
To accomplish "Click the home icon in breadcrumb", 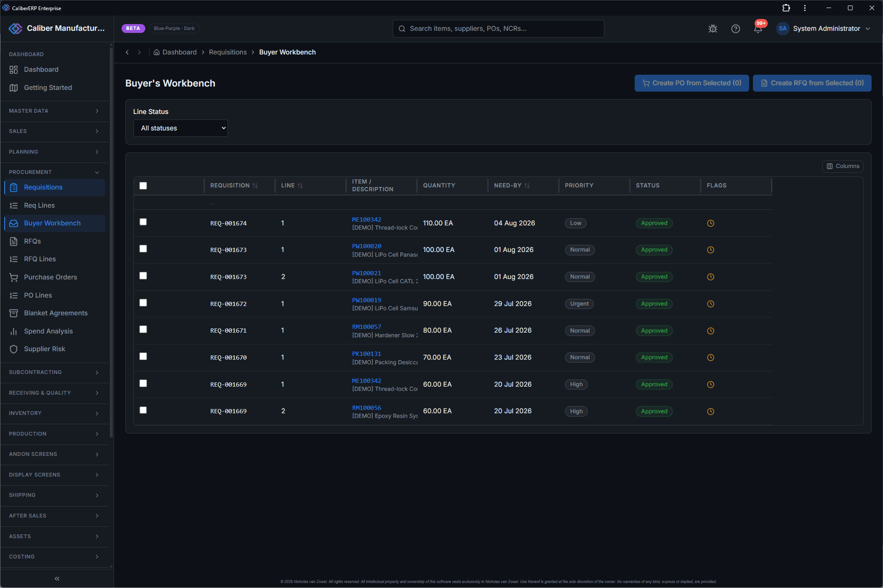I will click(x=157, y=52).
